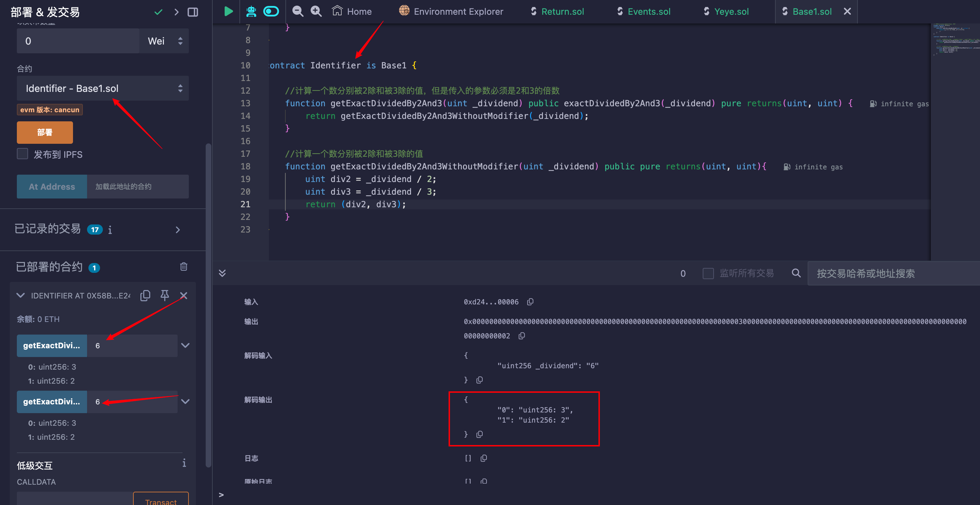Expand the second getExactDivi parameters chevron
Screen dimensions: 980x505
click(185, 402)
